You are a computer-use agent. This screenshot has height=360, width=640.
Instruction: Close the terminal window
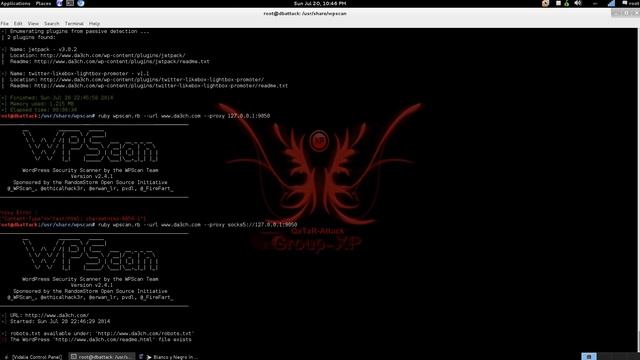tap(636, 13)
